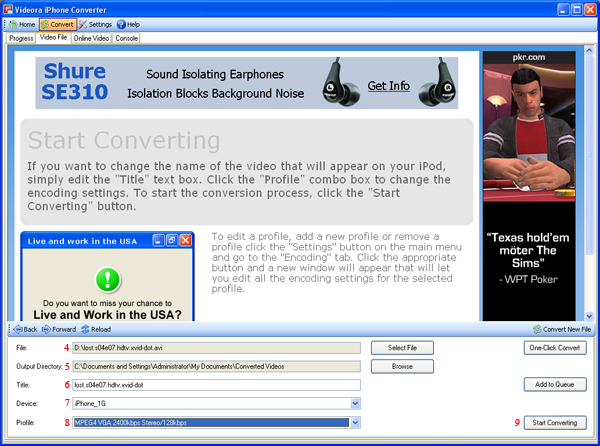
Task: Open the Home toolbar item
Action: pyautogui.click(x=22, y=24)
